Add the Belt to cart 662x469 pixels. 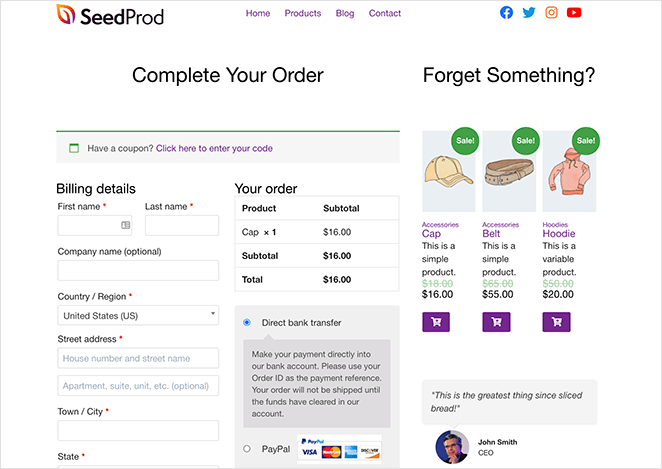click(497, 322)
